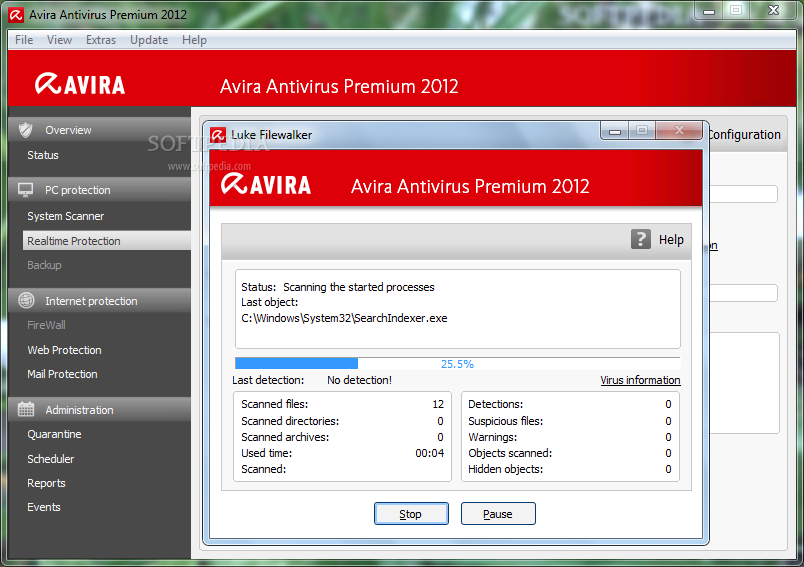Open Scheduler in the sidebar
The width and height of the screenshot is (804, 567).
(51, 458)
